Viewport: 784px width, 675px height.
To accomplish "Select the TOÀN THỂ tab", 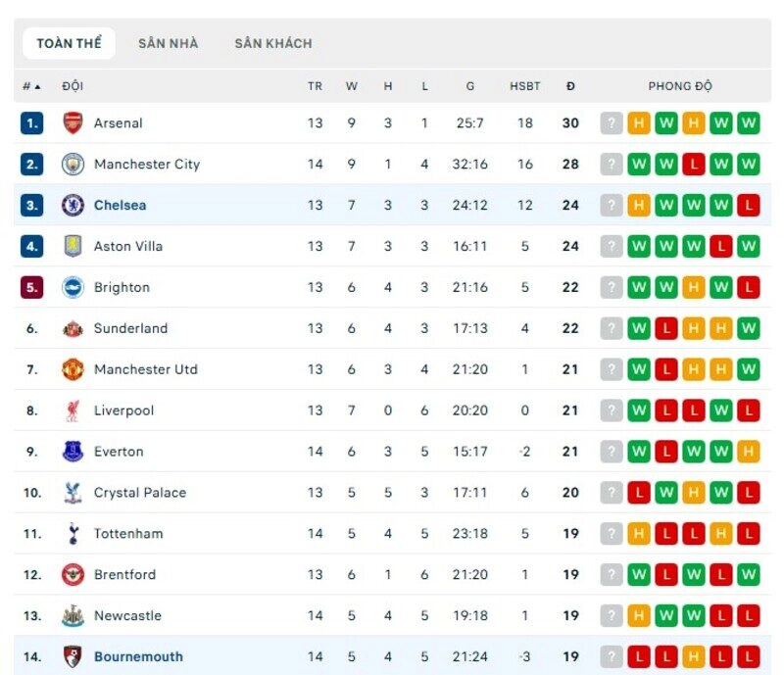I will point(69,43).
